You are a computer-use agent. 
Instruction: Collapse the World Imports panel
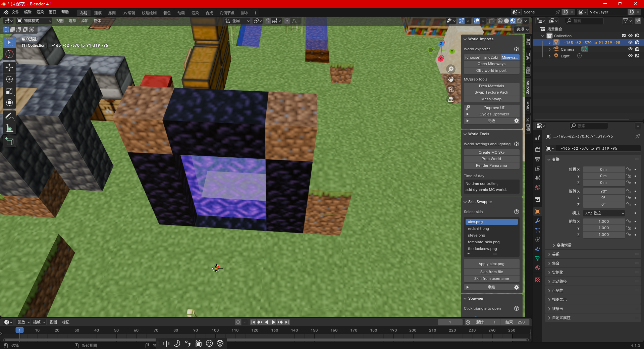coord(465,39)
